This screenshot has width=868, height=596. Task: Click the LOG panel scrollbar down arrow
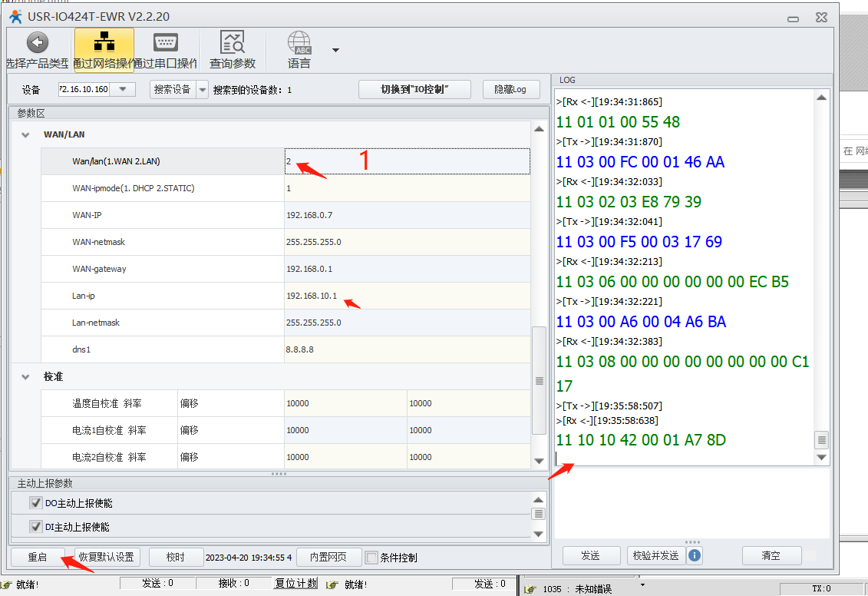pos(821,457)
